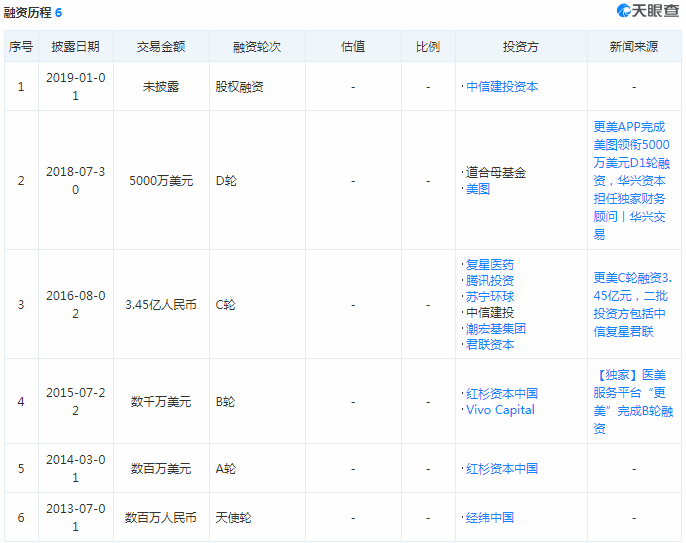Select date cell 2013-07-01
The width and height of the screenshot is (686, 543).
point(76,518)
